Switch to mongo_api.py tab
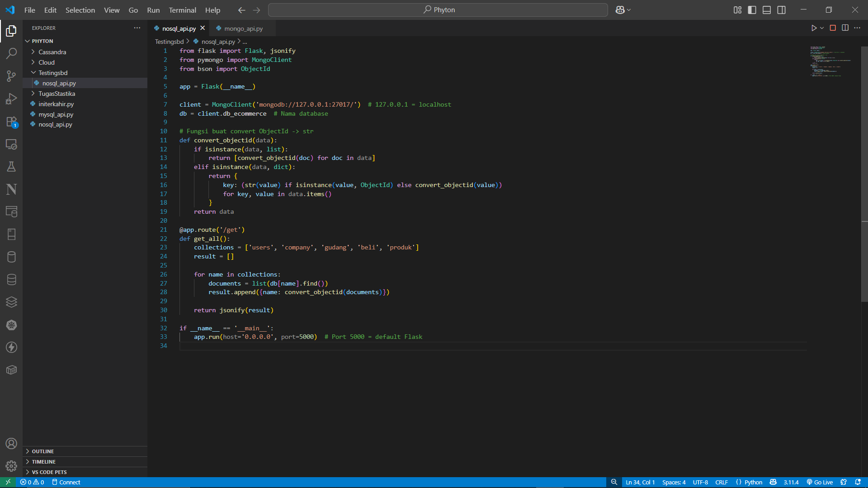 pos(243,28)
